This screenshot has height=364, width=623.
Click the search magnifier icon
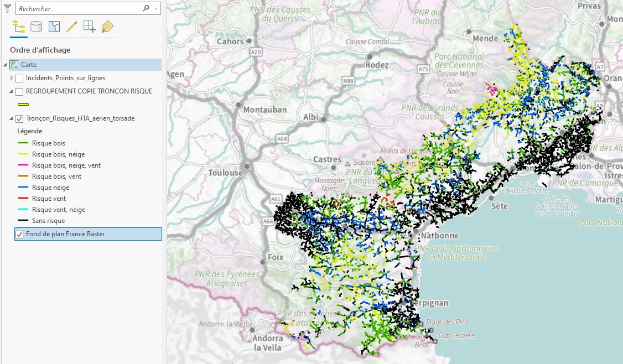coord(146,8)
